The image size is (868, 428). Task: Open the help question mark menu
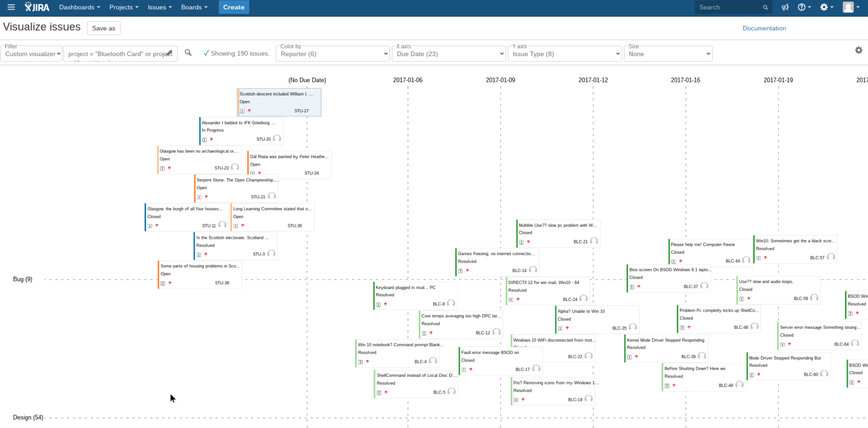point(804,7)
